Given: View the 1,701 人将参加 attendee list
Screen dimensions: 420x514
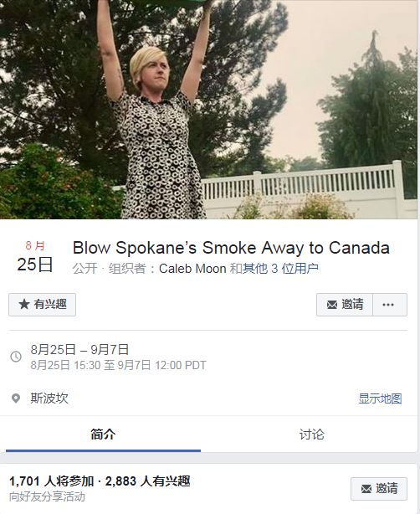Looking at the screenshot, I should coord(51,481).
